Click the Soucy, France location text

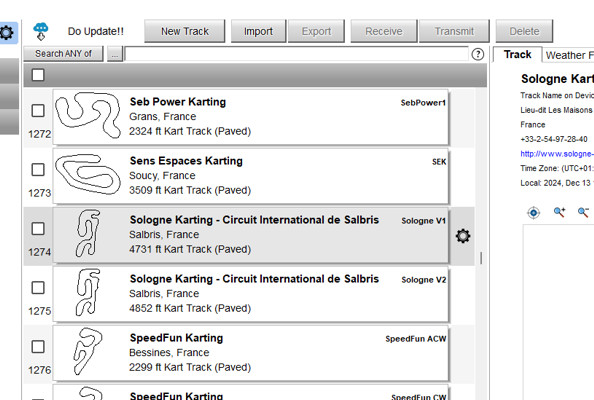162,176
